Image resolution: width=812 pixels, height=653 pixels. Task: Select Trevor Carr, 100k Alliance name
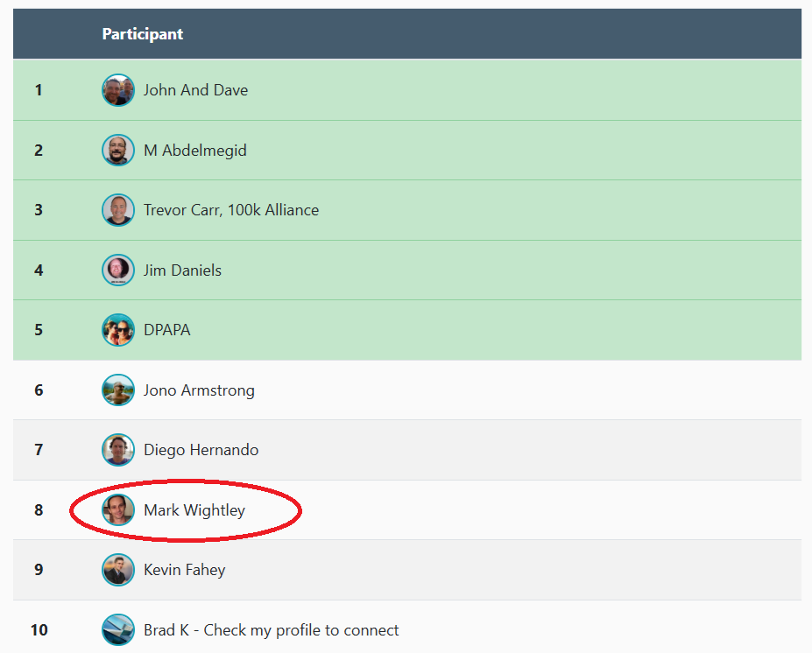click(231, 210)
